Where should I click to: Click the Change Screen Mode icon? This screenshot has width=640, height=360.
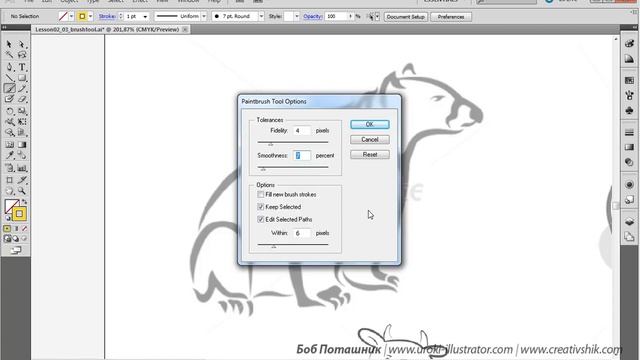[x=16, y=250]
